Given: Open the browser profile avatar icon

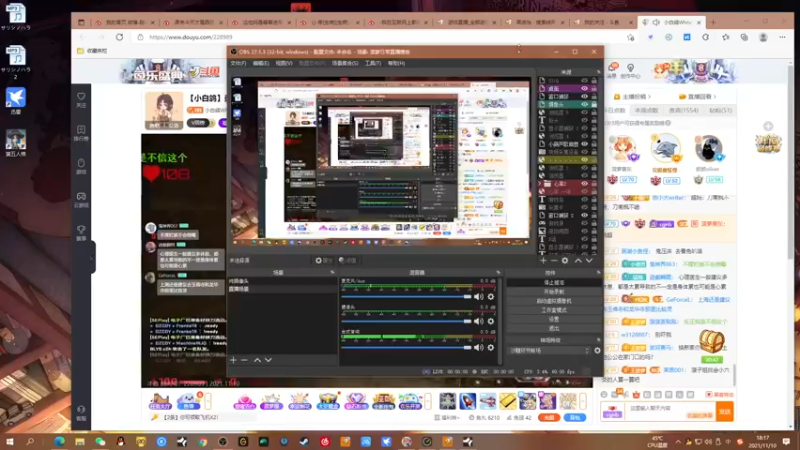Looking at the screenshot, I should point(763,37).
